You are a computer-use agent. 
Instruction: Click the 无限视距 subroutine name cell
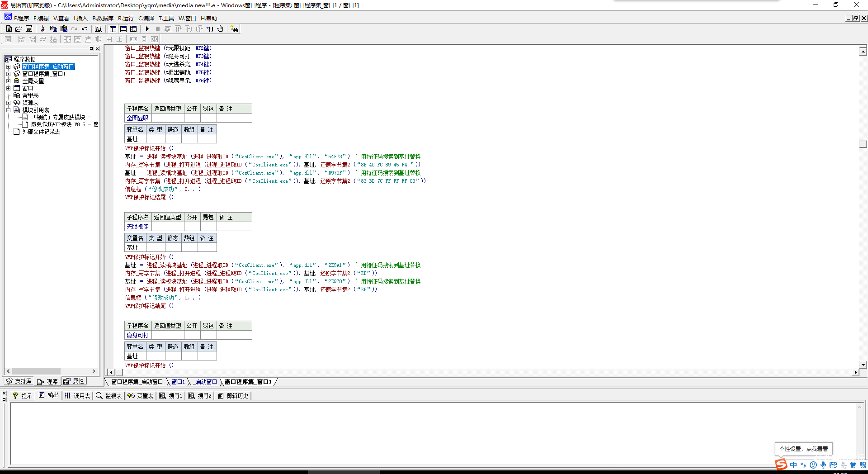(x=138, y=227)
